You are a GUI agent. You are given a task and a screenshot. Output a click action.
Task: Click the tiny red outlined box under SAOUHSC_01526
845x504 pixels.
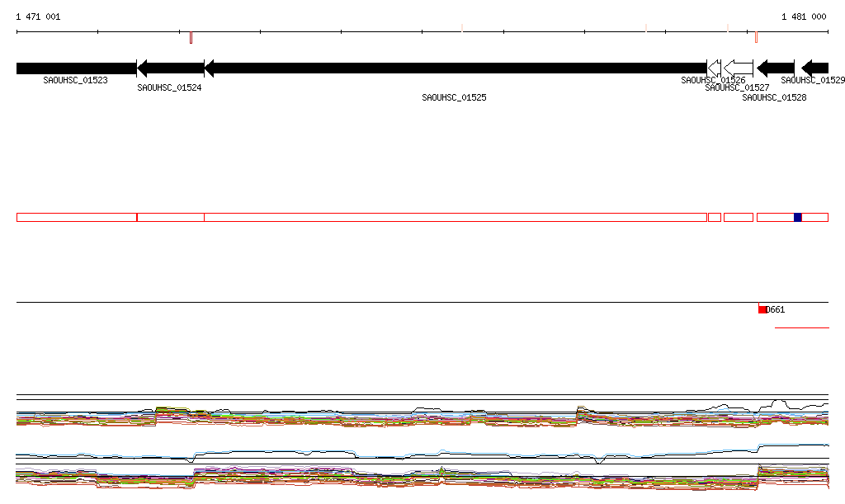click(715, 218)
